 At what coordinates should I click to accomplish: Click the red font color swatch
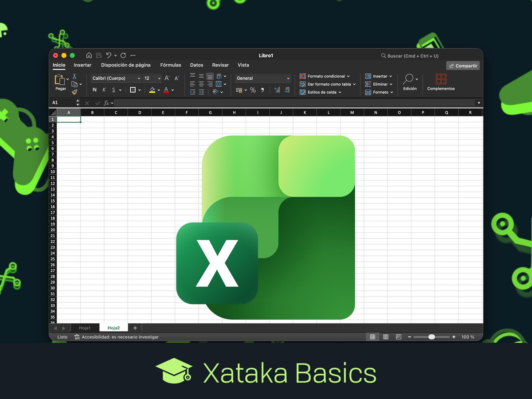pyautogui.click(x=166, y=90)
